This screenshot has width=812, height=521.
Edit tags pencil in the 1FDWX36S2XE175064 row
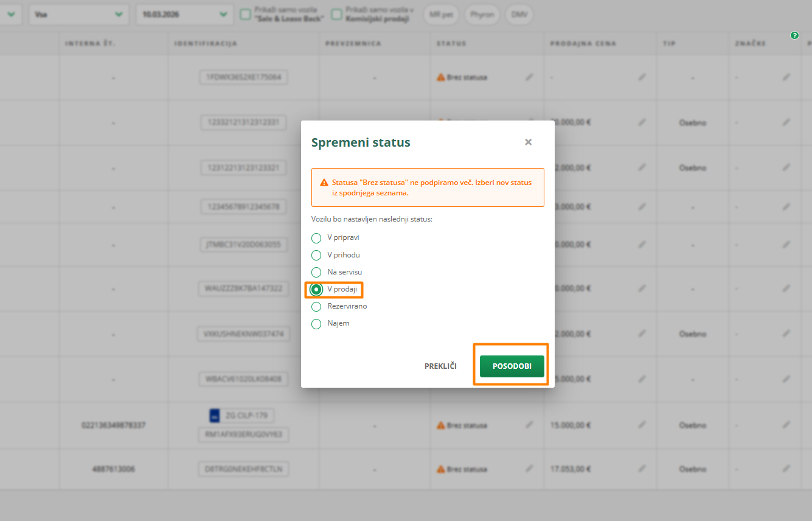pos(786,77)
